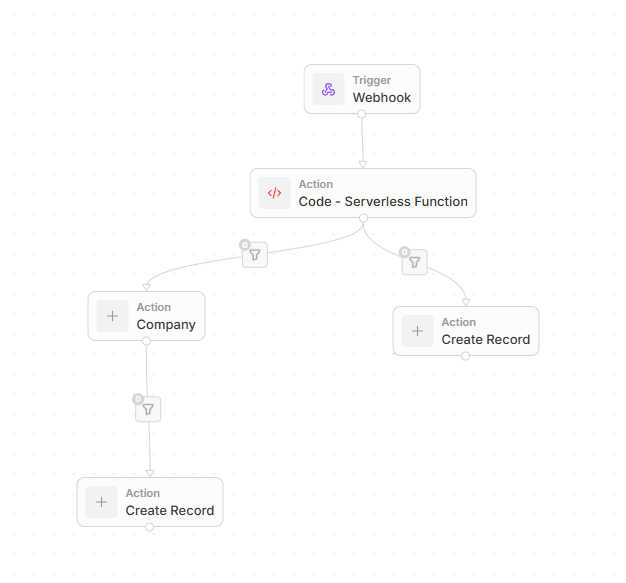Click the red code brackets icon

[x=274, y=193]
